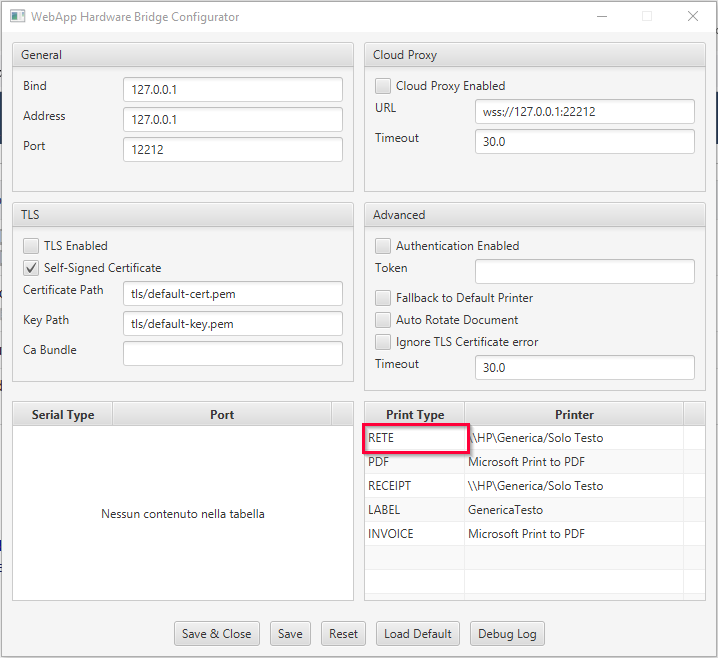This screenshot has width=718, height=658.
Task: Enable Auto Rotate Document option
Action: coord(383,320)
